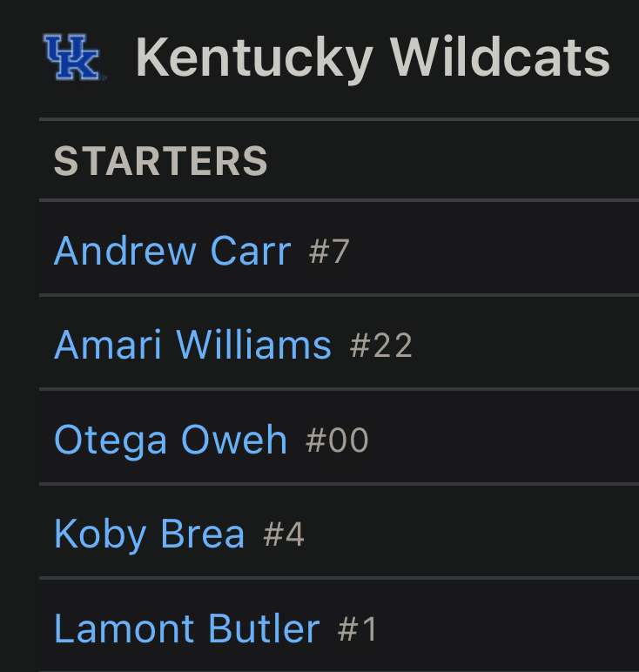Viewport: 639px width, 672px height.
Task: Click empty space right of Andrew Carr #7
Action: click(496, 252)
